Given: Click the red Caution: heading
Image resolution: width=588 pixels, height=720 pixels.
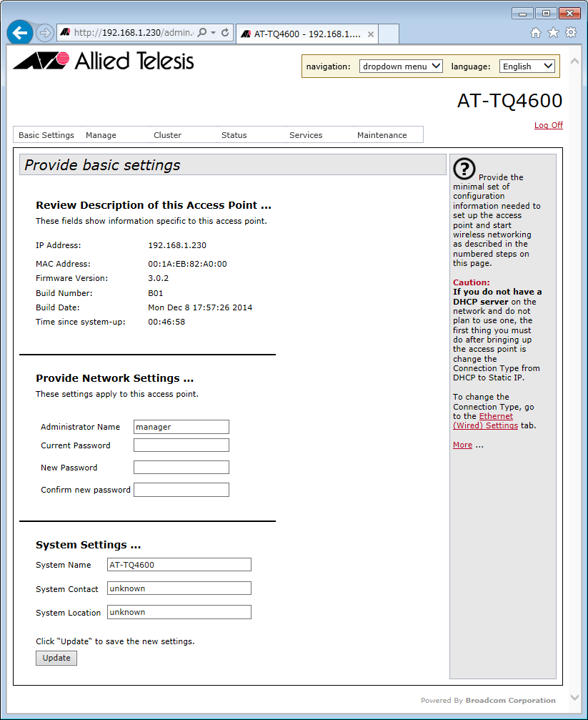Looking at the screenshot, I should pos(472,282).
